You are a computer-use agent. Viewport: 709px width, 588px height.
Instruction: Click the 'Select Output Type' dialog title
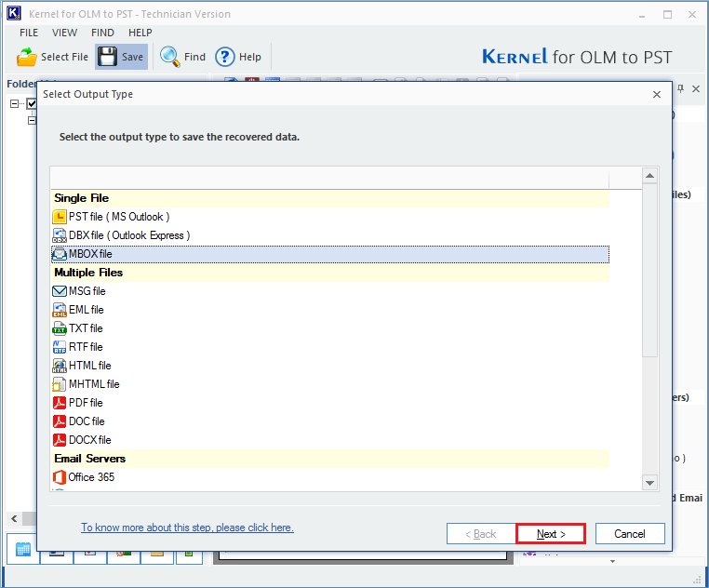pos(87,94)
